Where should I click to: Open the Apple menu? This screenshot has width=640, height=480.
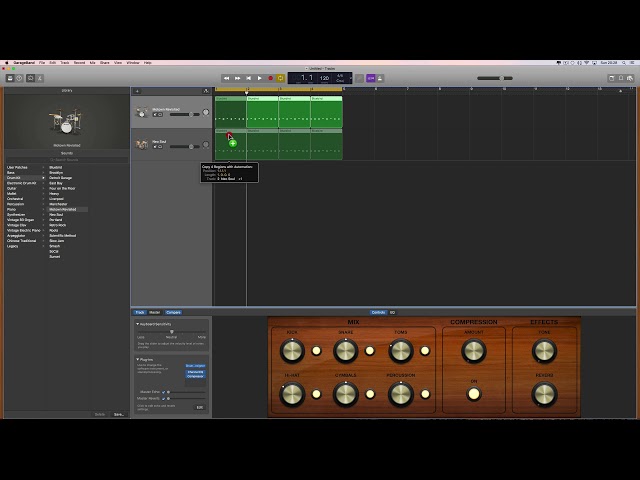[6, 63]
